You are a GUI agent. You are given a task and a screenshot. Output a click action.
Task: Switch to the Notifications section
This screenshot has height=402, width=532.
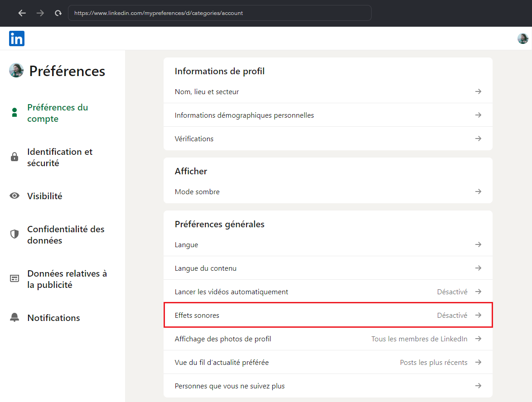pyautogui.click(x=53, y=318)
